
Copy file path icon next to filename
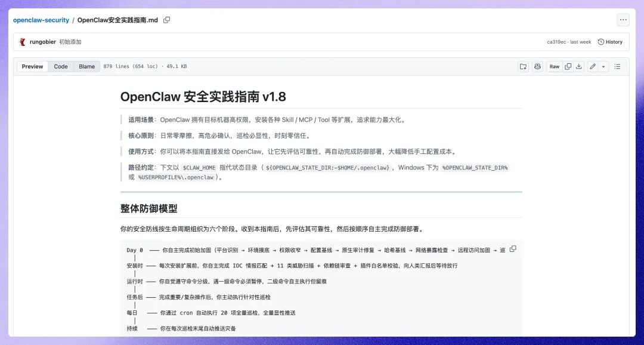tap(166, 20)
